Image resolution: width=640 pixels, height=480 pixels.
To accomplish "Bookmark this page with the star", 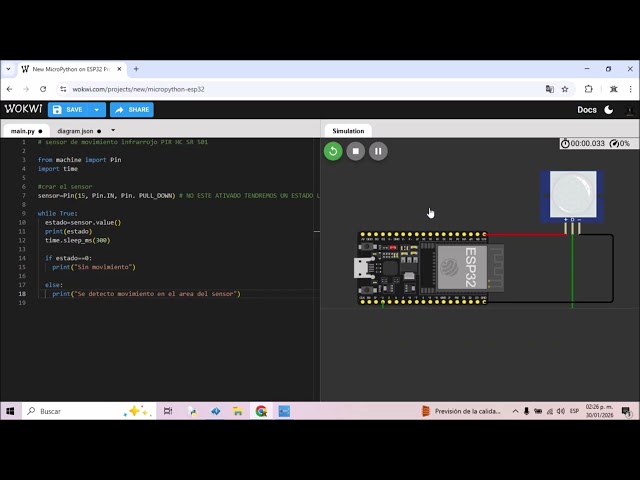I will coord(565,89).
